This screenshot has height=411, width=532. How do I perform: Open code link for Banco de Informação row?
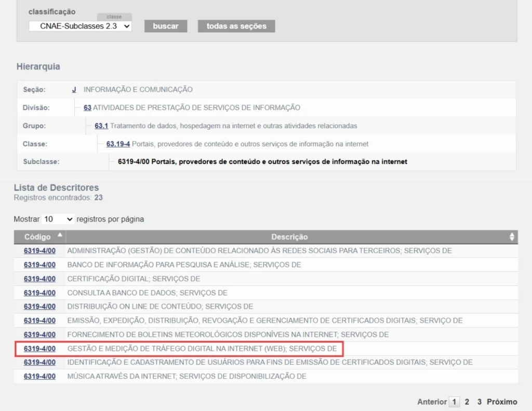(x=39, y=265)
